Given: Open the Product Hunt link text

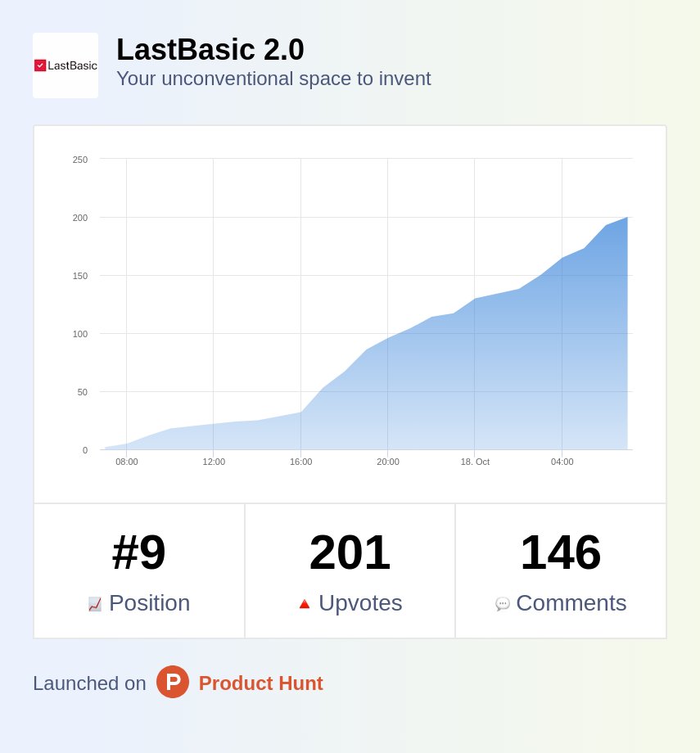Looking at the screenshot, I should tap(260, 683).
